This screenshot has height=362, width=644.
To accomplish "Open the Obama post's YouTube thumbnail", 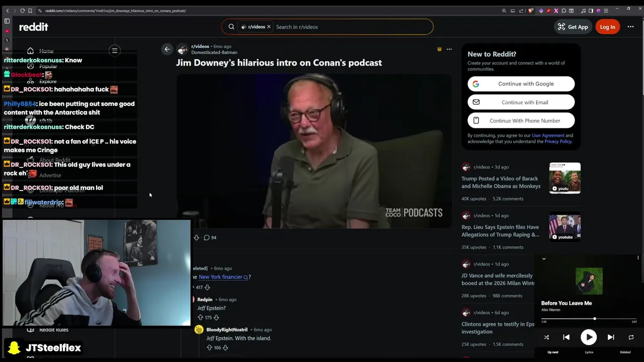I will (x=565, y=178).
